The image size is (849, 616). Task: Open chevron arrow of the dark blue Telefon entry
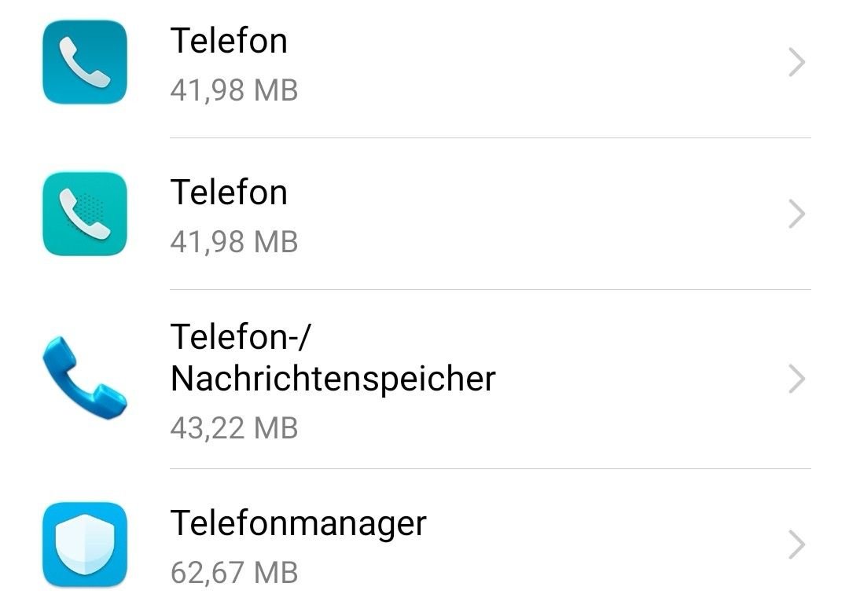[796, 62]
